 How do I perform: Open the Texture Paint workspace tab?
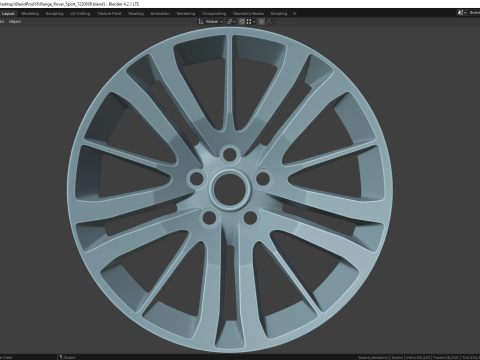109,14
